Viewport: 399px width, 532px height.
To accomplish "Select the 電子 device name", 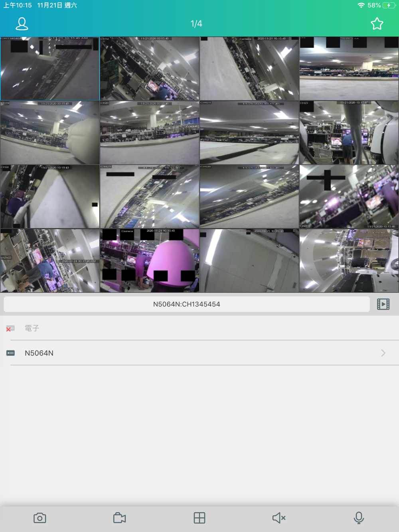I will (32, 328).
